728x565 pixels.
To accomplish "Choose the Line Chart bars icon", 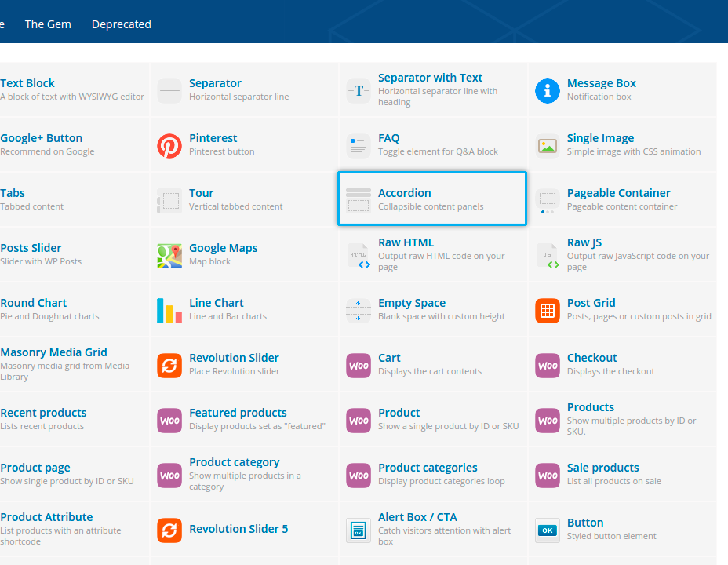I will (x=169, y=311).
